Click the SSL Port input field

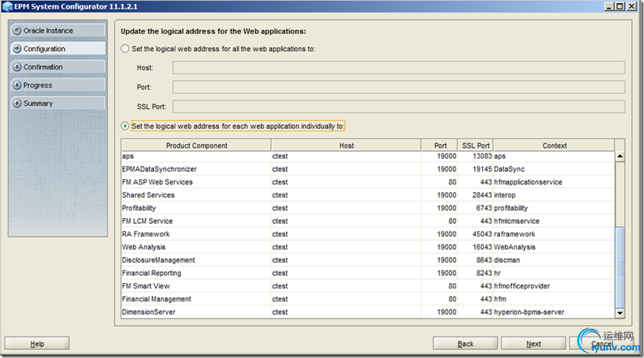pyautogui.click(x=399, y=107)
